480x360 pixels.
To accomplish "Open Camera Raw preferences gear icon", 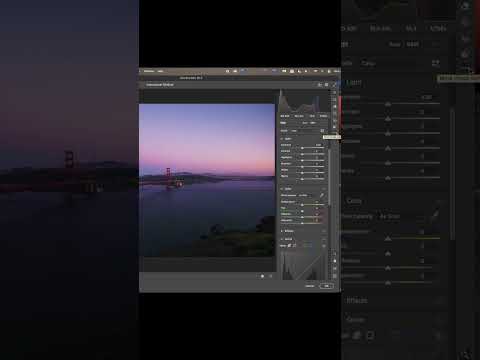I will [x=327, y=85].
